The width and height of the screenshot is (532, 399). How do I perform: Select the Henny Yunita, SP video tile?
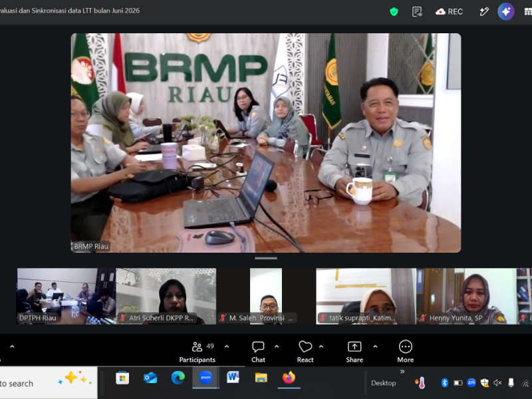[x=467, y=296]
